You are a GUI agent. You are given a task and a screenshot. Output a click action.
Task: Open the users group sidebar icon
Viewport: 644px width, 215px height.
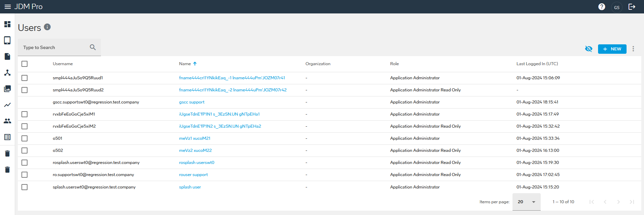click(7, 121)
